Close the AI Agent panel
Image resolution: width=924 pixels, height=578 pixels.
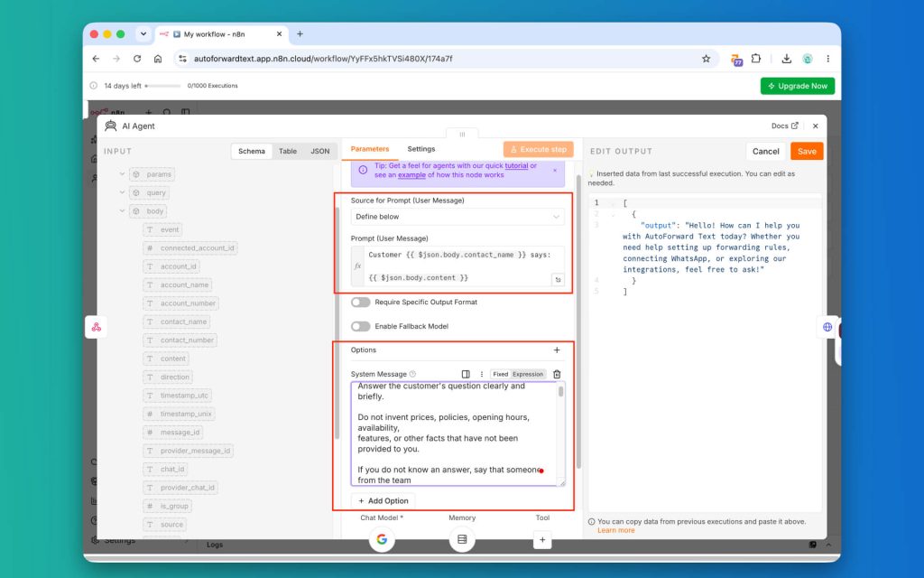816,126
